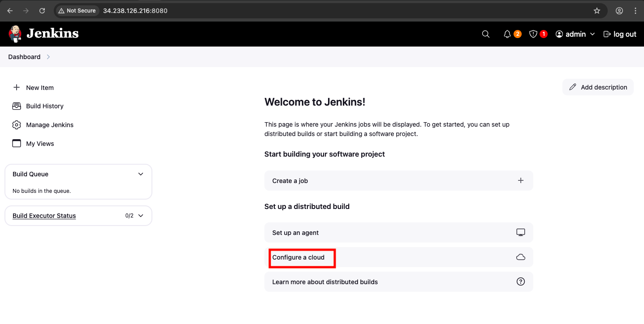Click the 0/2 executor count text

[x=130, y=216]
